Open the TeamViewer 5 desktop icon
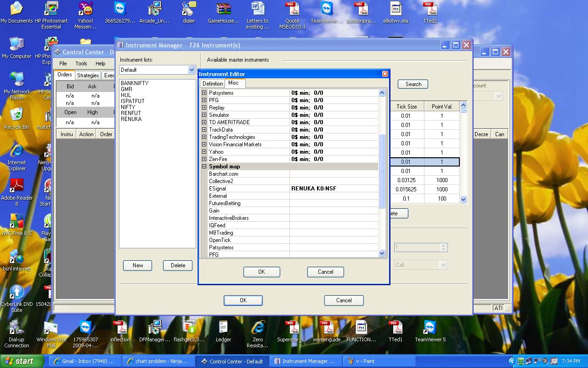The height and width of the screenshot is (368, 588). click(430, 328)
